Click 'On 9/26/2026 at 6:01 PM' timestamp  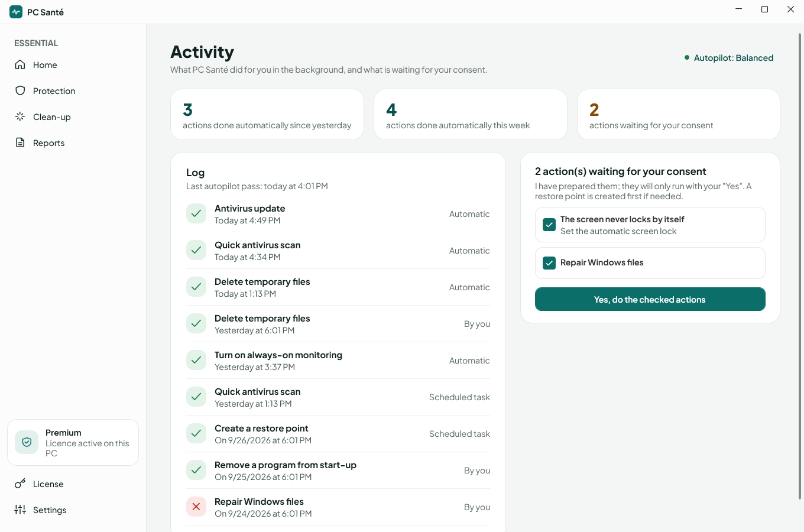pyautogui.click(x=263, y=440)
